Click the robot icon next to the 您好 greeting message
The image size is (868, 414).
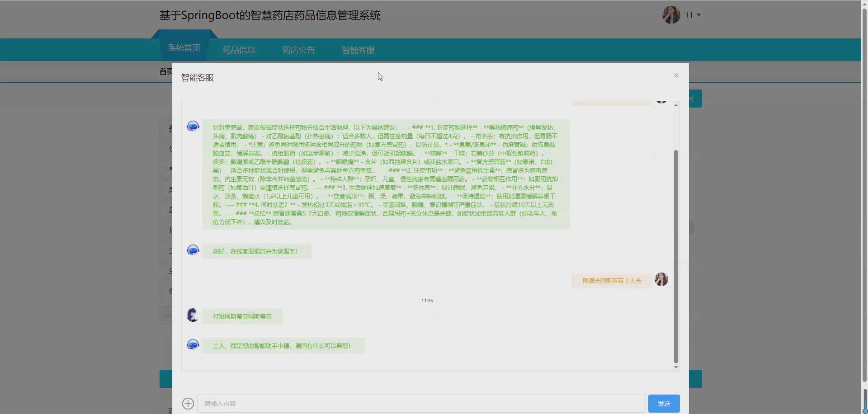(x=193, y=249)
